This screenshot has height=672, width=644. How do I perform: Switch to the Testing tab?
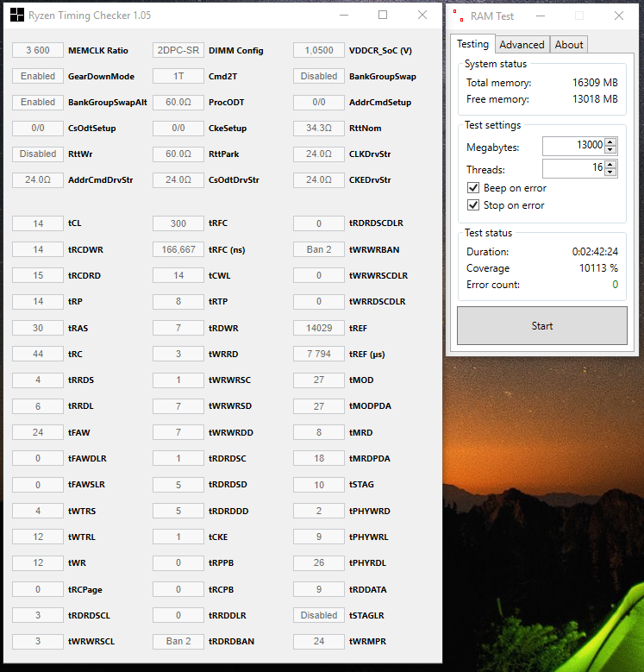pos(472,44)
